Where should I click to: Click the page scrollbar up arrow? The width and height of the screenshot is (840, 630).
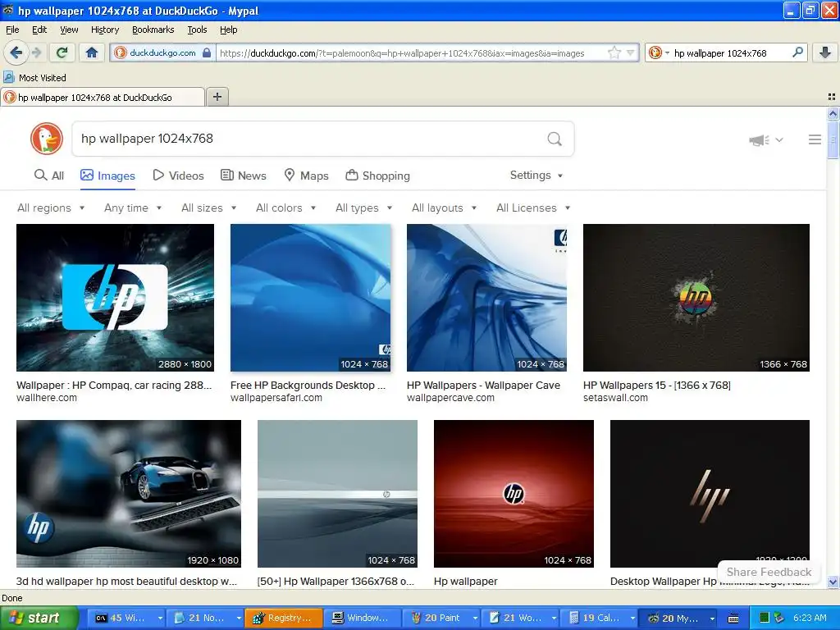[x=833, y=113]
